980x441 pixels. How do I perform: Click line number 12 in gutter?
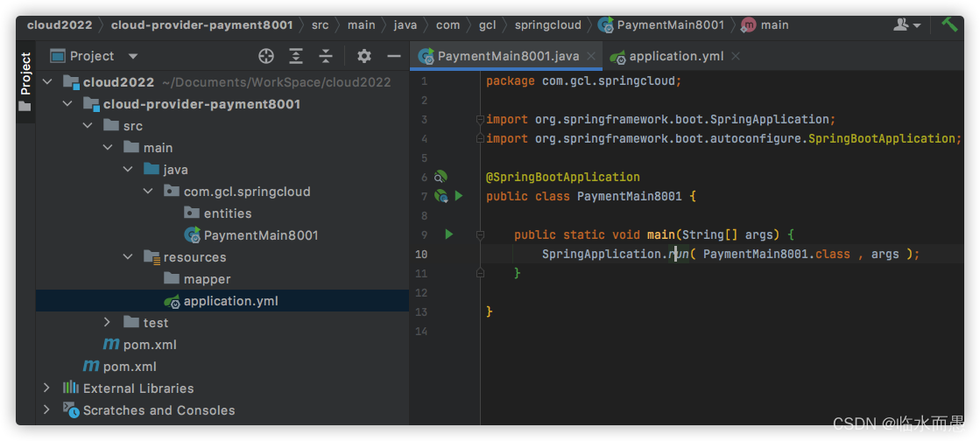pyautogui.click(x=421, y=292)
